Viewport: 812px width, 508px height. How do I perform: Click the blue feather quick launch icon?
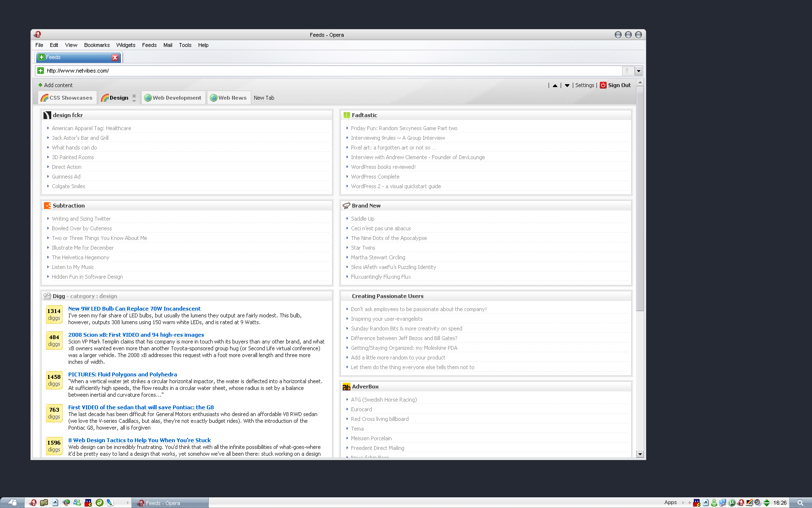[110, 503]
